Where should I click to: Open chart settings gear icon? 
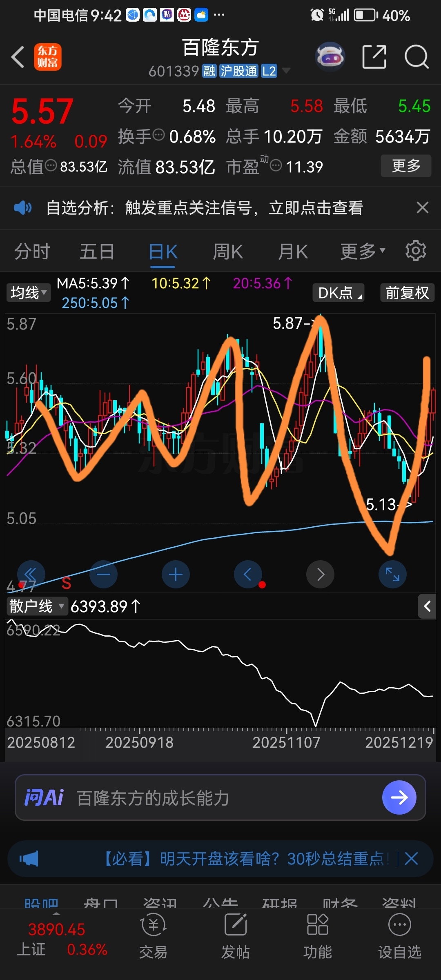[416, 251]
